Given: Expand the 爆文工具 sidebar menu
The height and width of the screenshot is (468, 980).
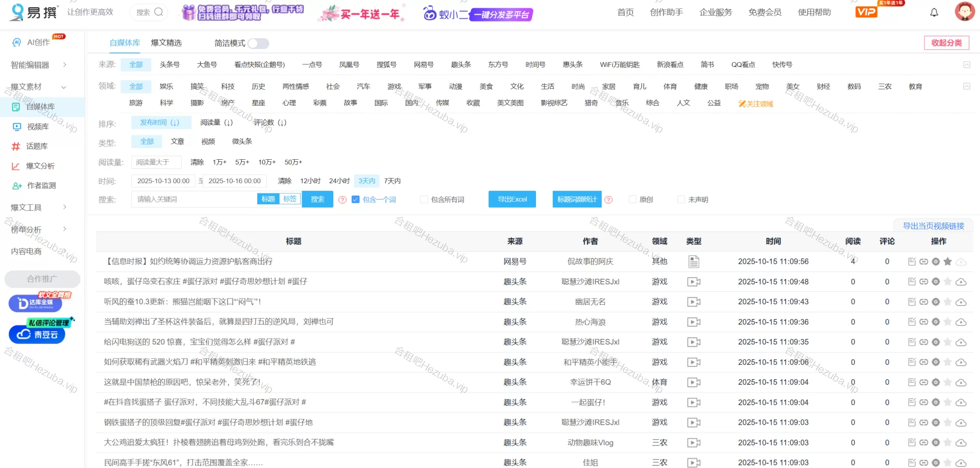Looking at the screenshot, I should (x=65, y=207).
